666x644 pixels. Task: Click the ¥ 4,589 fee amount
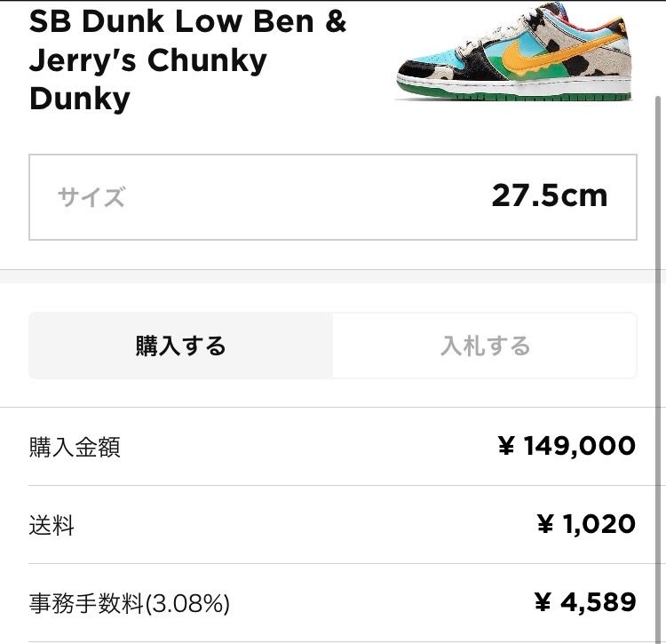tap(585, 602)
